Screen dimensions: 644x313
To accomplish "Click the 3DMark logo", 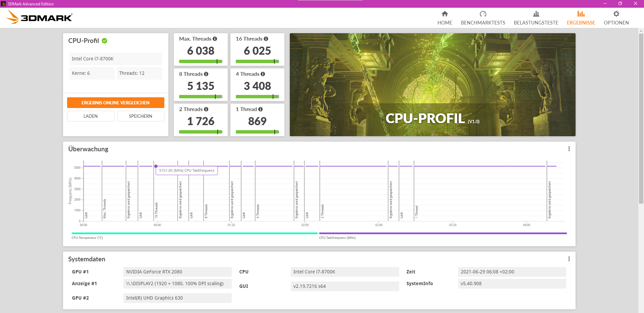I will (39, 17).
